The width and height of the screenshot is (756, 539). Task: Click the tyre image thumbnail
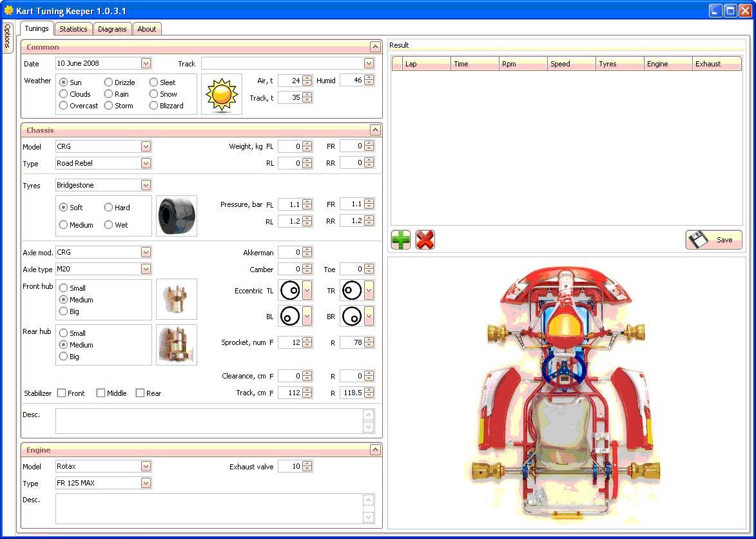[176, 216]
